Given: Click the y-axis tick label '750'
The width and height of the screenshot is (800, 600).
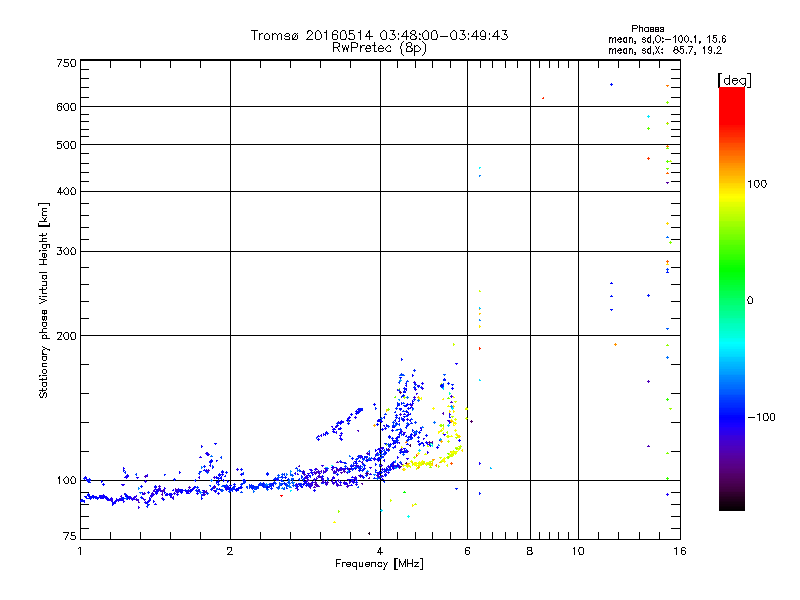Looking at the screenshot, I should [x=66, y=63].
